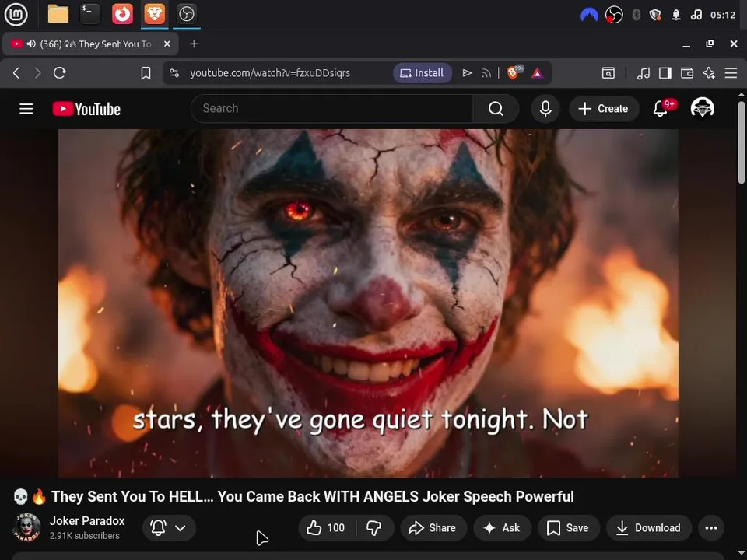Viewport: 747px width, 560px height.
Task: Like this video
Action: (327, 527)
